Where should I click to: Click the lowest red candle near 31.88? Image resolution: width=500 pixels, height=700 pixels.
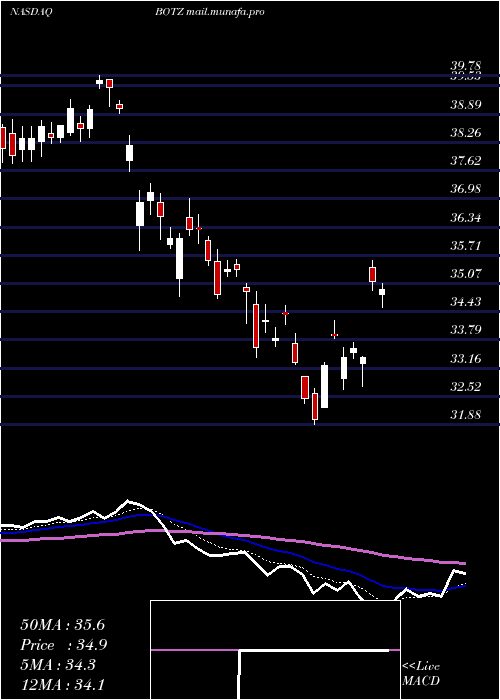tap(315, 407)
